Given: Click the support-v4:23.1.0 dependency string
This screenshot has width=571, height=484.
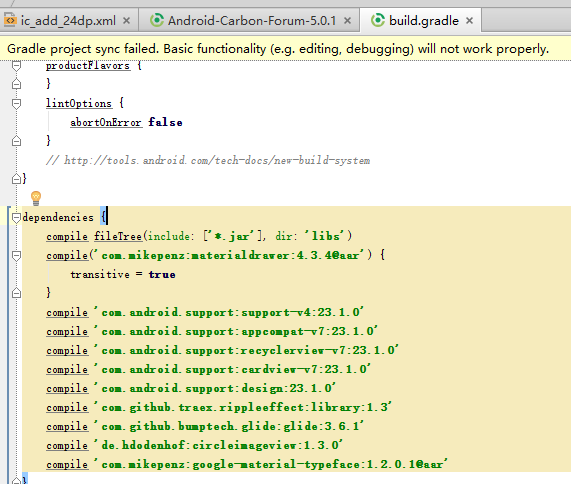Looking at the screenshot, I should point(229,312).
